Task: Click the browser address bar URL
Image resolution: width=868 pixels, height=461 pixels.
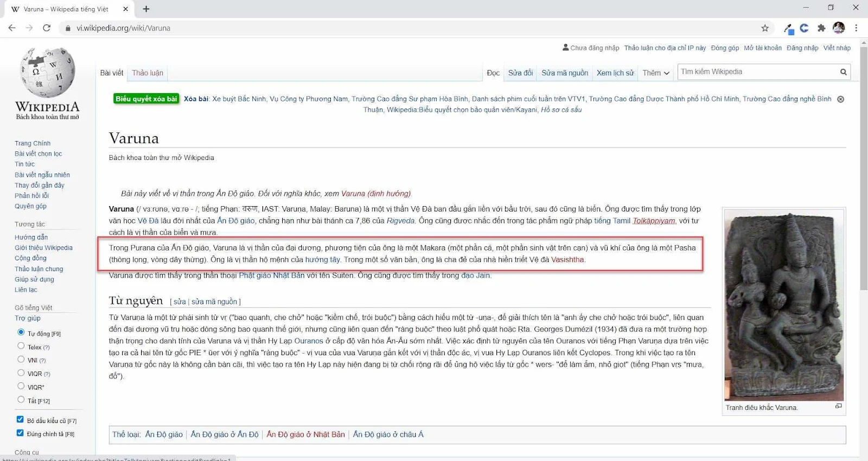Action: [123, 28]
